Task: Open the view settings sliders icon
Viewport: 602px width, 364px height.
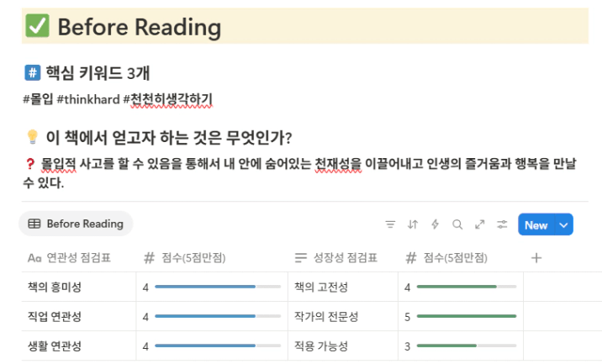Action: (x=502, y=224)
